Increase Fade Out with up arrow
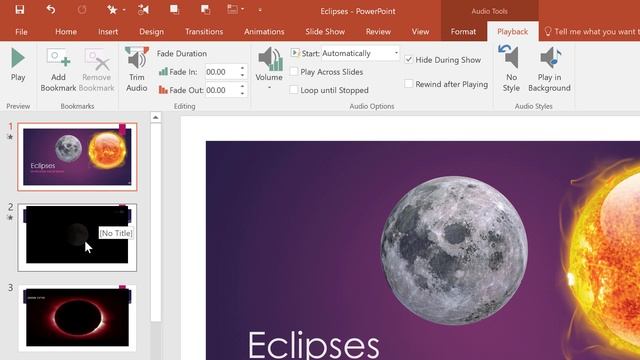The width and height of the screenshot is (640, 360). [242, 87]
